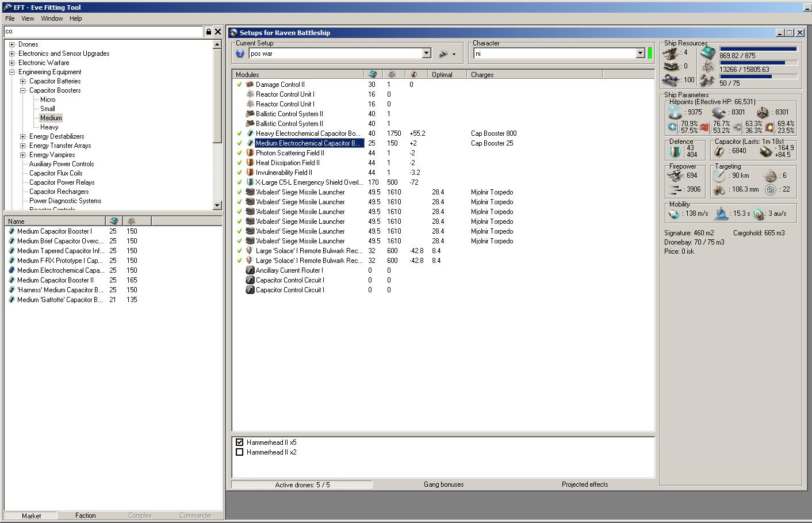
Task: Clear the search with the X icon
Action: tap(218, 32)
